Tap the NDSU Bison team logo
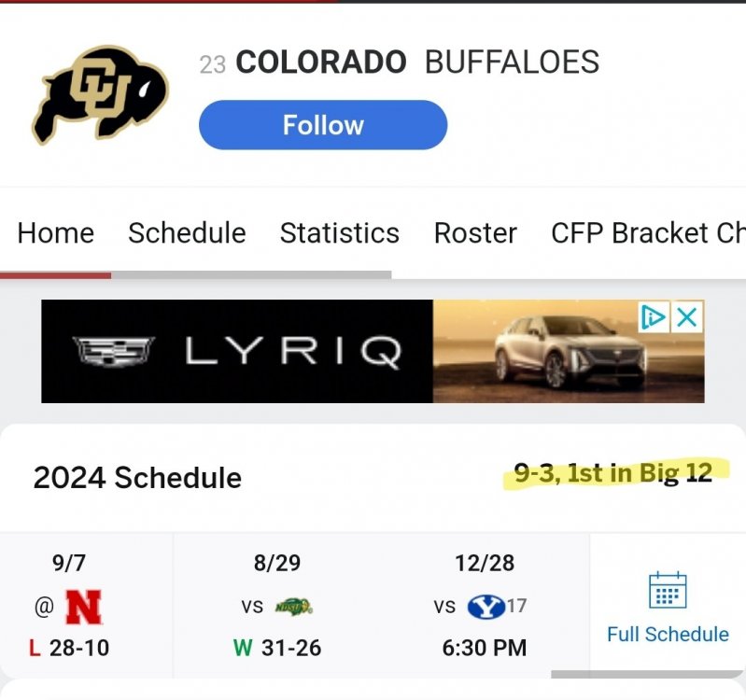Viewport: 746px width, 700px height. [x=292, y=607]
